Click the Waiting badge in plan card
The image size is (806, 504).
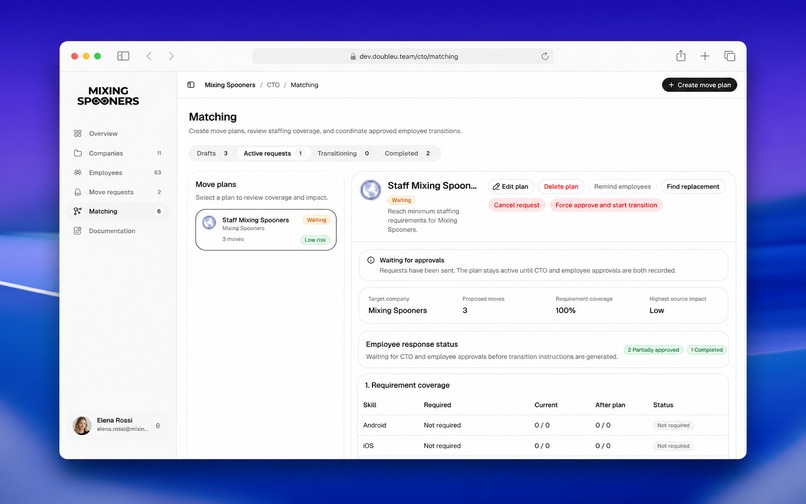point(316,220)
